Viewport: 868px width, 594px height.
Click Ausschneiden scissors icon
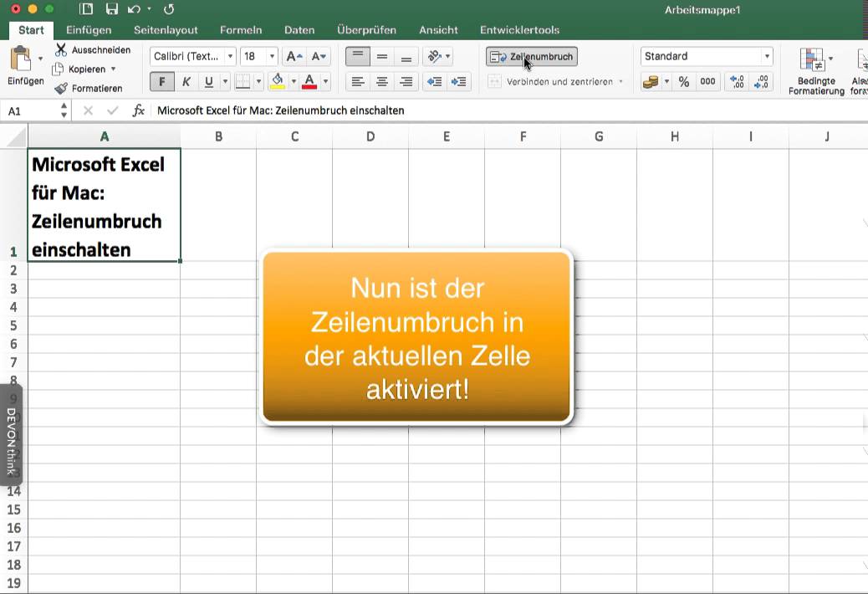pos(61,50)
